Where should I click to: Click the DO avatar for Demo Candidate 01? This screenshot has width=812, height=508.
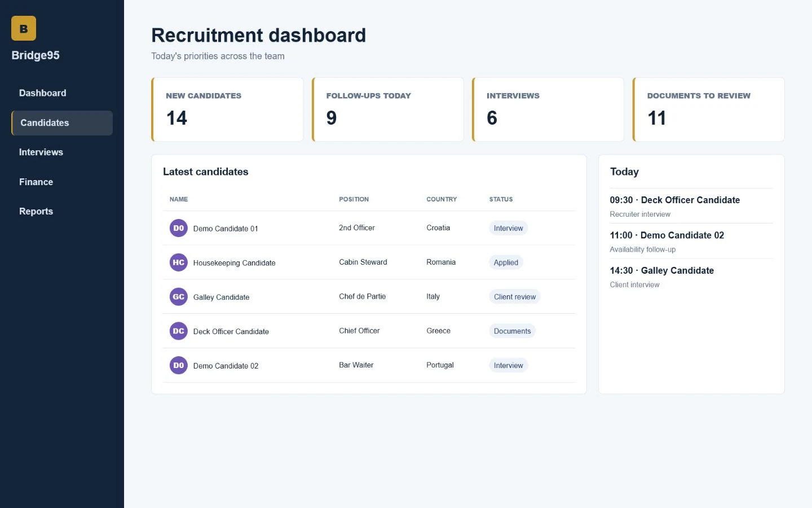click(179, 228)
